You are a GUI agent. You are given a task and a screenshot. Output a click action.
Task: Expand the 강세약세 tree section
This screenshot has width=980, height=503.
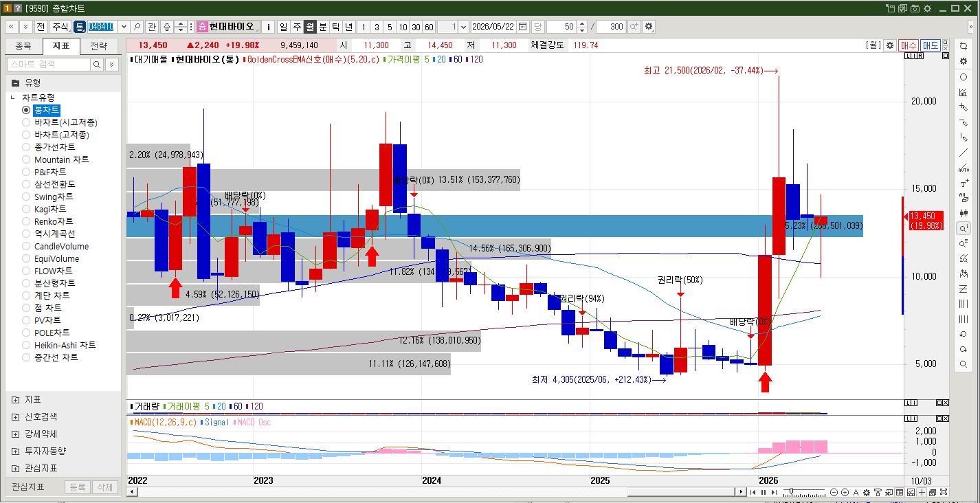tap(15, 434)
